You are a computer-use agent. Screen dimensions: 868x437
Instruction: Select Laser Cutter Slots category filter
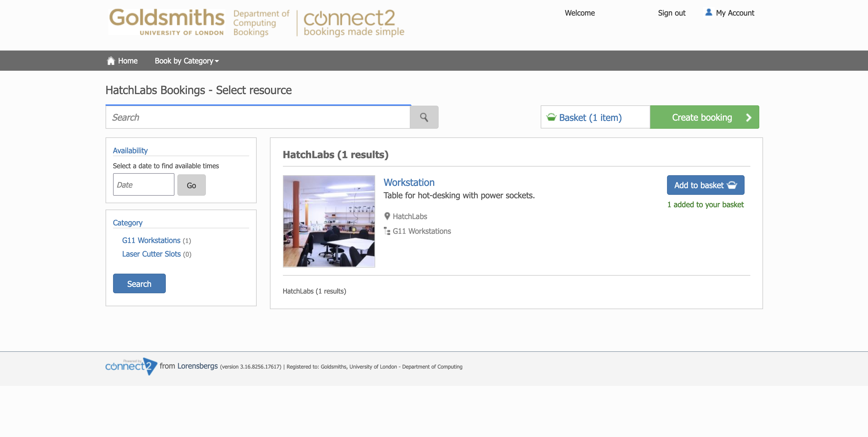pos(151,254)
